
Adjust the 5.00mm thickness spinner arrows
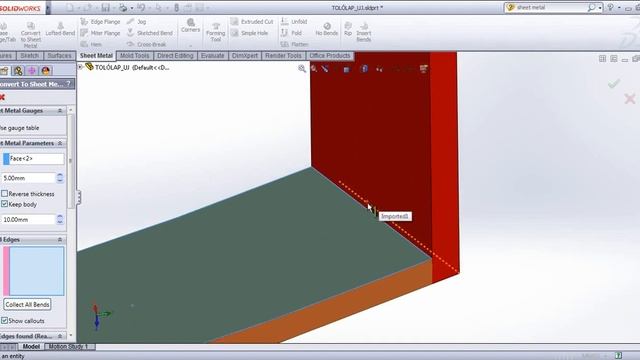60,178
